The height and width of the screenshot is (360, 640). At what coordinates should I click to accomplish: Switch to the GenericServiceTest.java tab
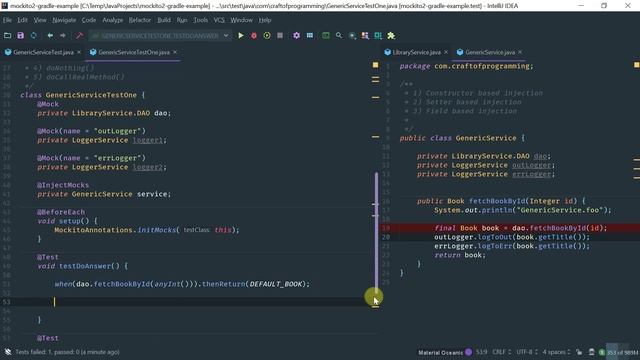43,52
